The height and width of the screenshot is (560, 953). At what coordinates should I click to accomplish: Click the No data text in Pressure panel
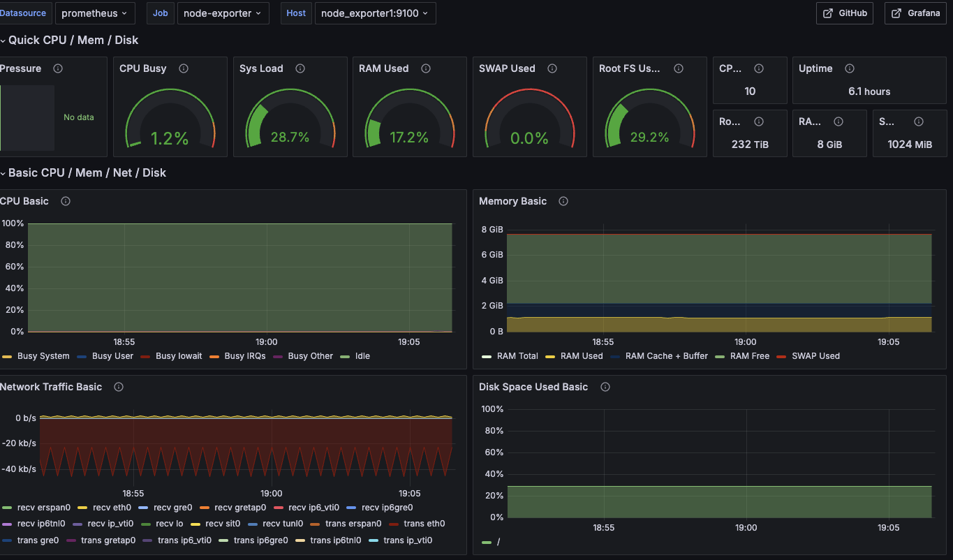pos(79,117)
